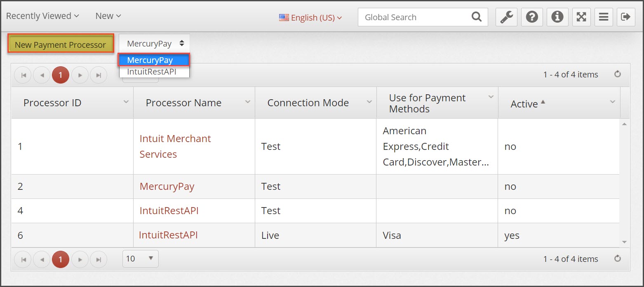
Task: Sort by the Processor ID column header
Action: 52,103
